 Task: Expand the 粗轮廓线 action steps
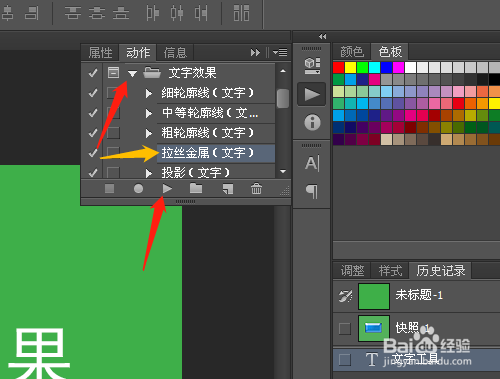point(149,133)
